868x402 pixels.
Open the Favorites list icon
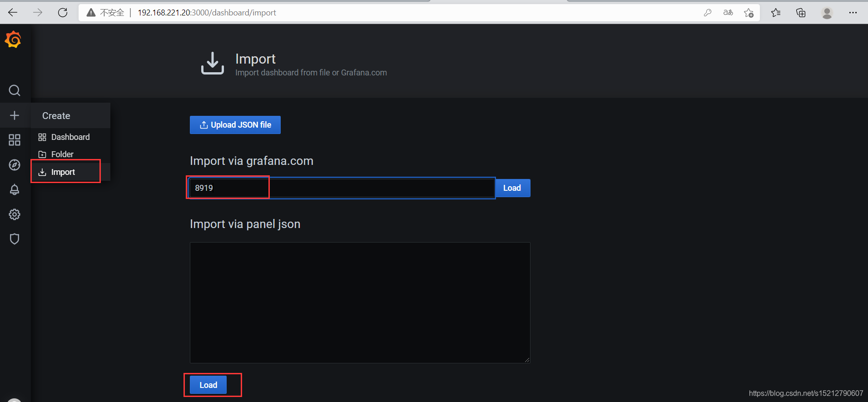click(x=776, y=13)
